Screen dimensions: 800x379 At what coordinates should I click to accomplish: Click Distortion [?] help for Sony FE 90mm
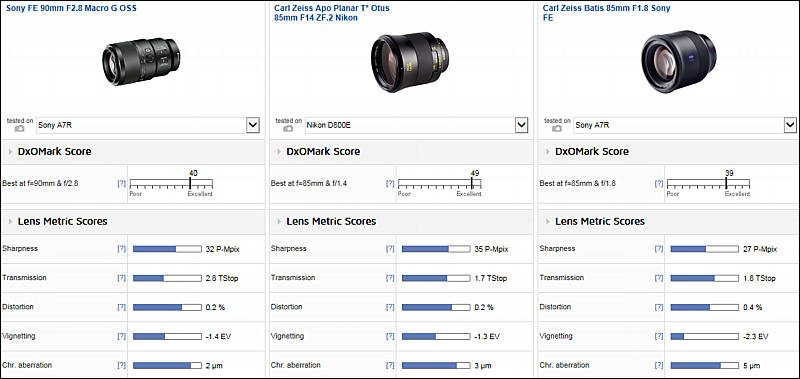tap(121, 307)
